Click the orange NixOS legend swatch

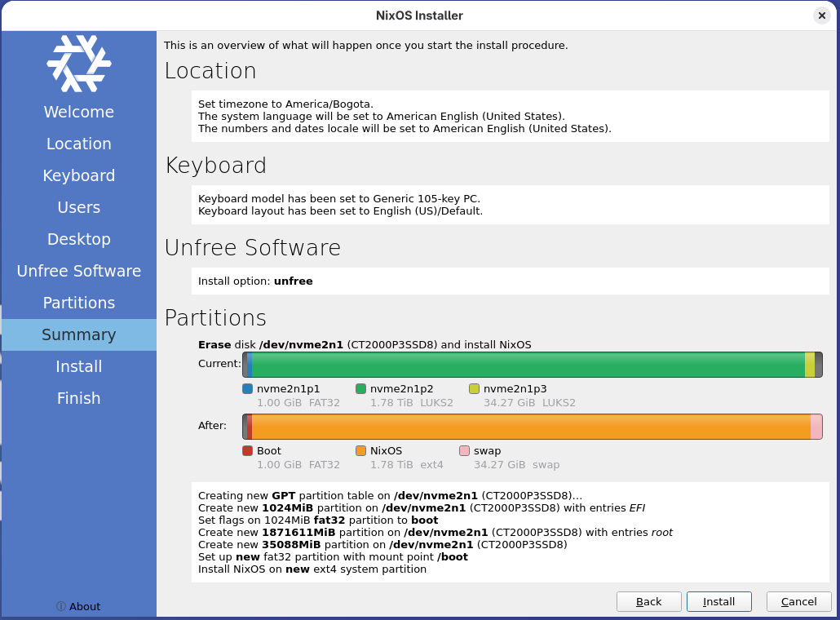(x=361, y=450)
